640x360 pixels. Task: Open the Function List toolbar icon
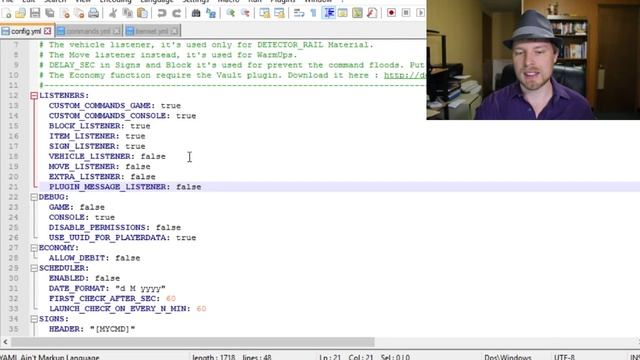(x=372, y=13)
